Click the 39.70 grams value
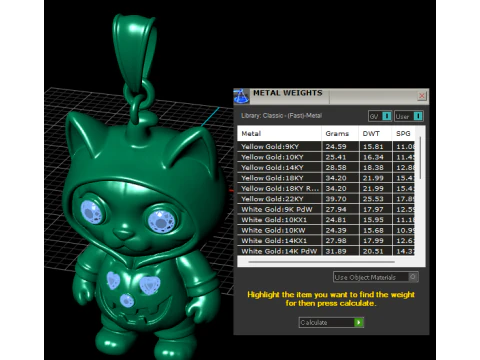This screenshot has height=360, width=480. click(x=336, y=199)
